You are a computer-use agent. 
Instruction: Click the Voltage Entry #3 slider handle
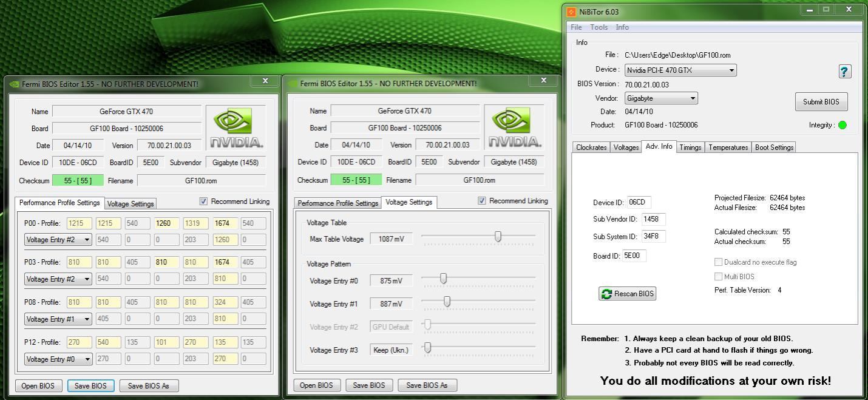click(x=428, y=347)
